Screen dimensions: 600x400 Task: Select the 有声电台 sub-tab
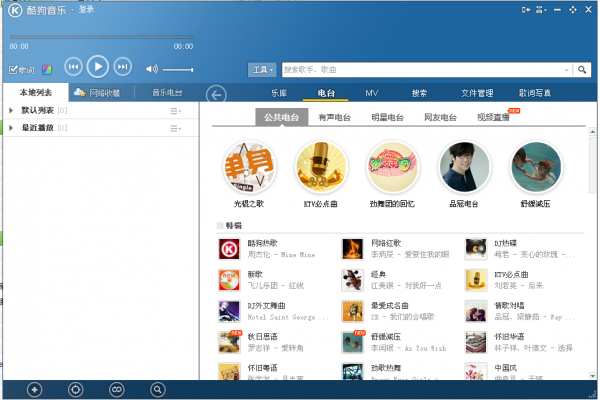pyautogui.click(x=334, y=118)
